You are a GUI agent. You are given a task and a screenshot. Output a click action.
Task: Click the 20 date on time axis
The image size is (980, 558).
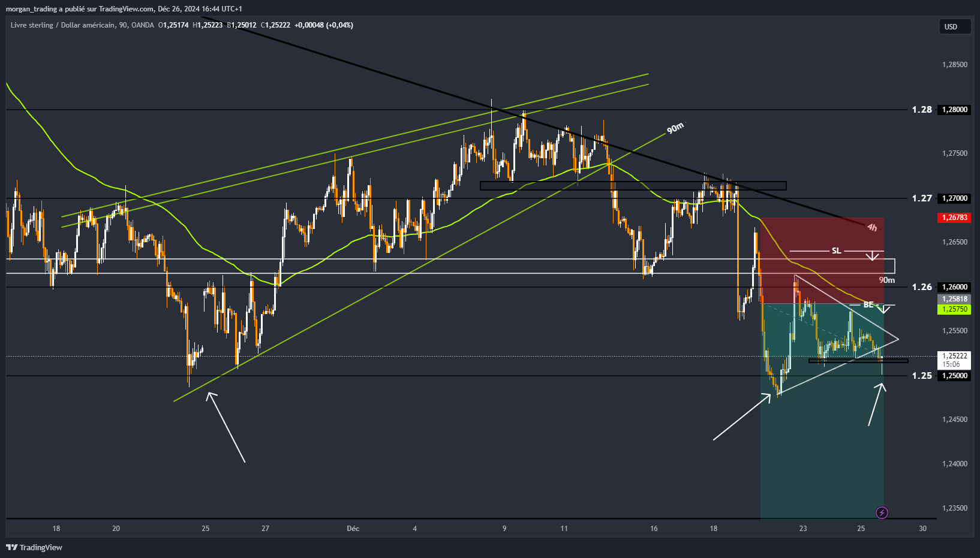tap(116, 529)
